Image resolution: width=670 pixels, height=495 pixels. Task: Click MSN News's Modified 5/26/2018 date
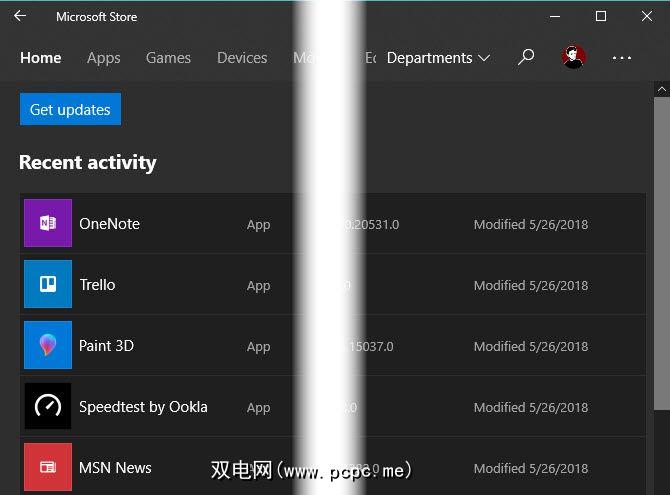tap(531, 468)
